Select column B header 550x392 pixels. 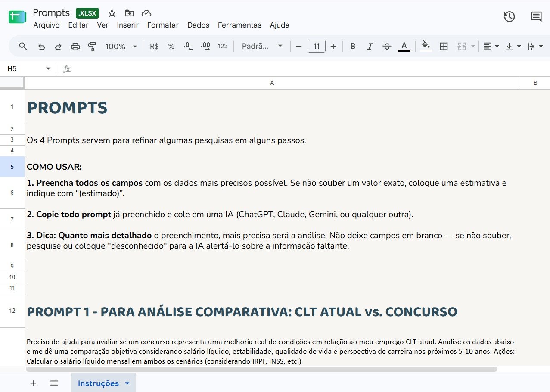535,83
